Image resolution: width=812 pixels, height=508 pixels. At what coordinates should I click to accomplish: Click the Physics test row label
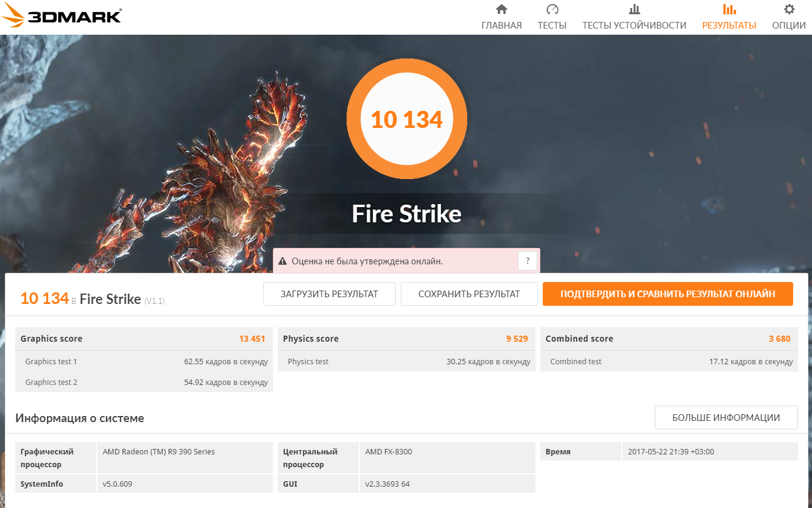pyautogui.click(x=308, y=362)
